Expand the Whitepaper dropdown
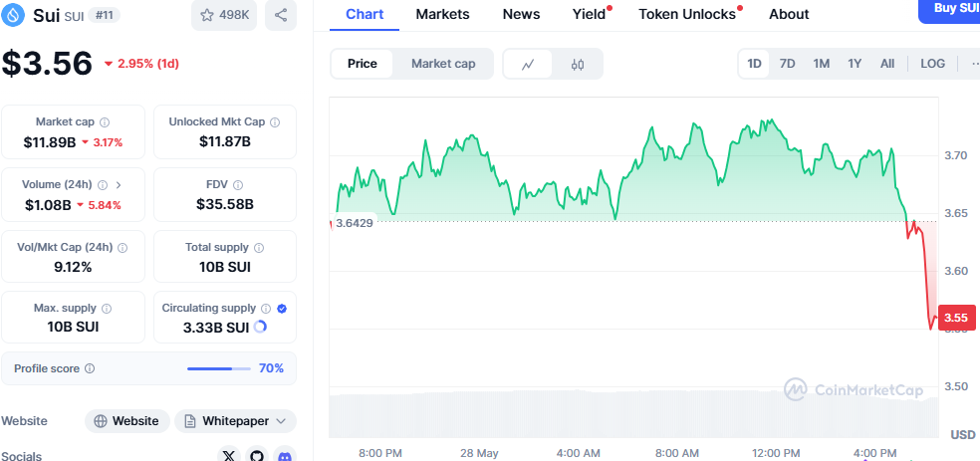 [235, 421]
